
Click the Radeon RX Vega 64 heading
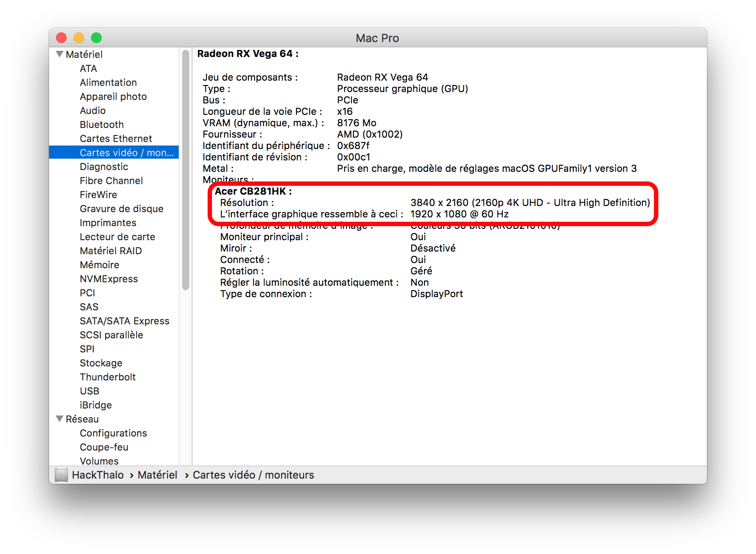pos(247,53)
